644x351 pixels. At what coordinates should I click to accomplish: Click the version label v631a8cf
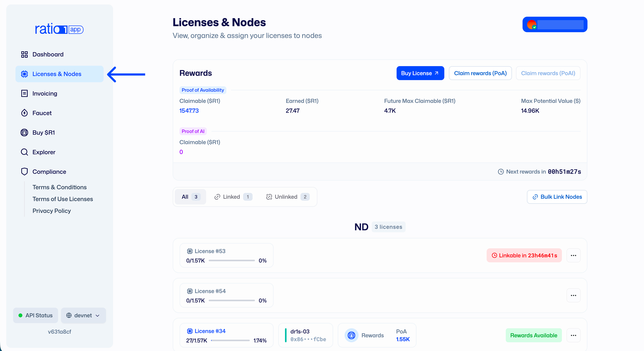(60, 332)
